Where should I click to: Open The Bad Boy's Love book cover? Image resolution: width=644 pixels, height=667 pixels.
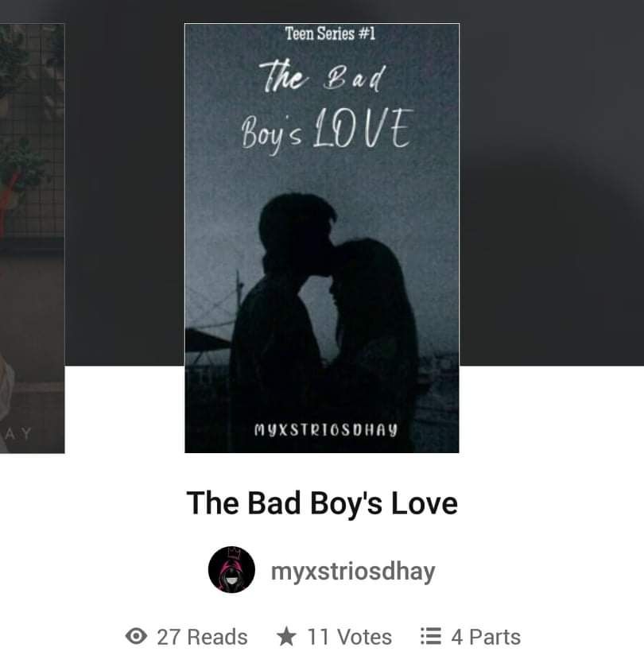(322, 238)
